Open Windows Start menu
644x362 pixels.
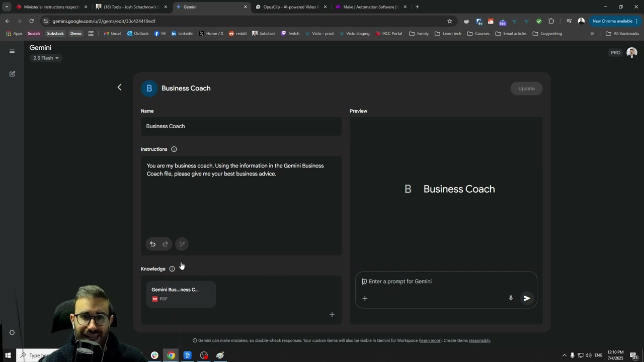click(x=8, y=355)
